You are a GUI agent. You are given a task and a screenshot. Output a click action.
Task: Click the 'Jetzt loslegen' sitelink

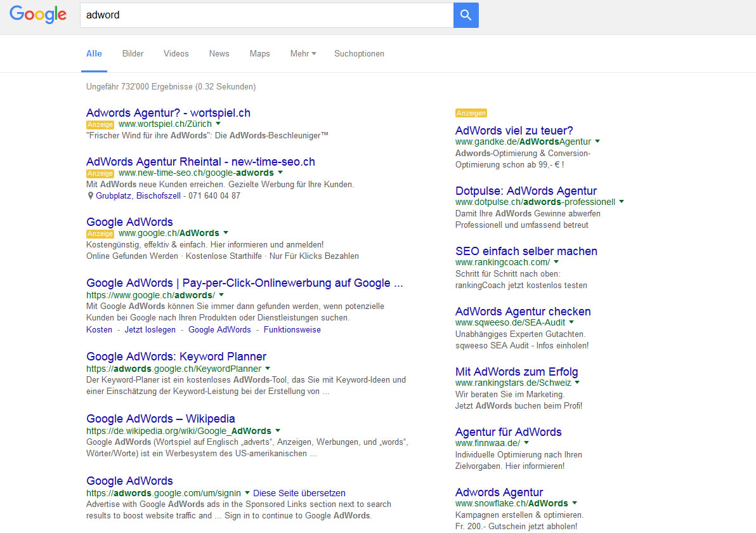(x=150, y=330)
